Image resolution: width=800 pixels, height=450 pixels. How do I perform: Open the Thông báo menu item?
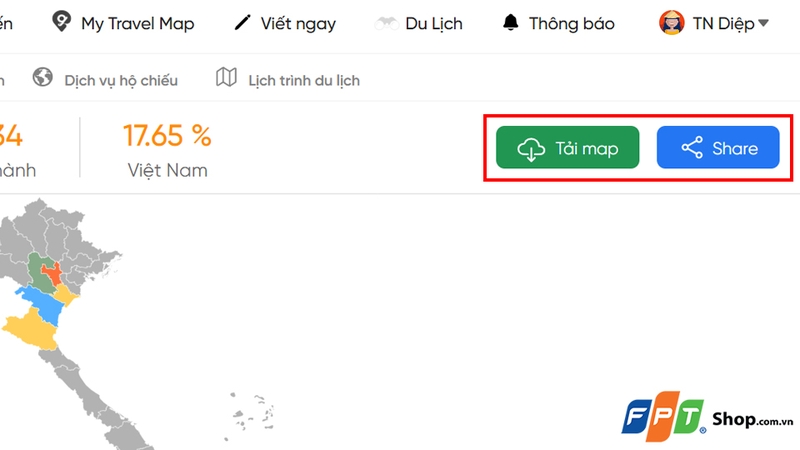[x=572, y=23]
